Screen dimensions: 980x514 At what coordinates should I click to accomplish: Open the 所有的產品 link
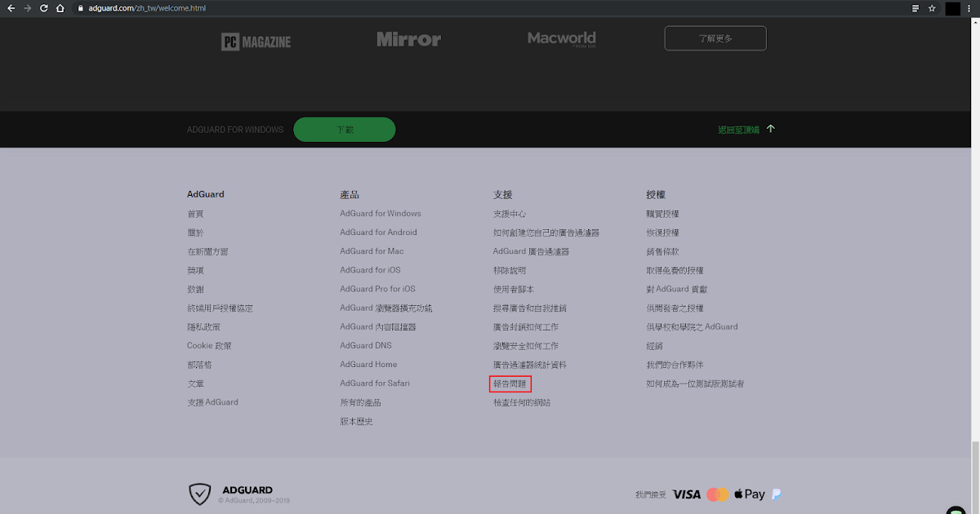tap(360, 402)
